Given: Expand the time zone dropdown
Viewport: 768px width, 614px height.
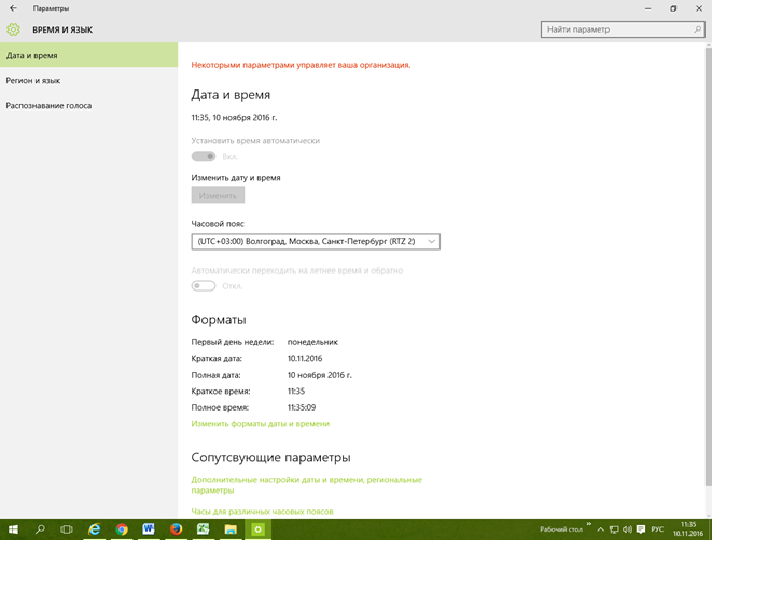Looking at the screenshot, I should [x=315, y=241].
